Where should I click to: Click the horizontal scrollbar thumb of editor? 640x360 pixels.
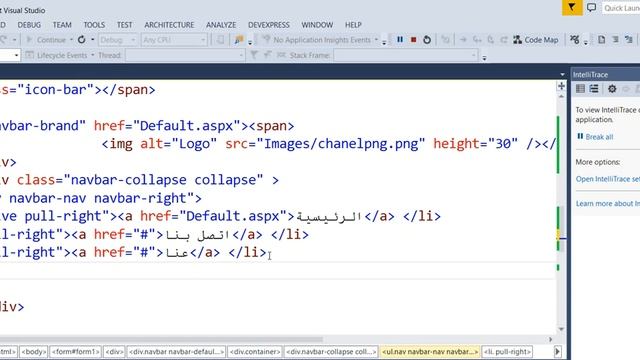coord(161,339)
